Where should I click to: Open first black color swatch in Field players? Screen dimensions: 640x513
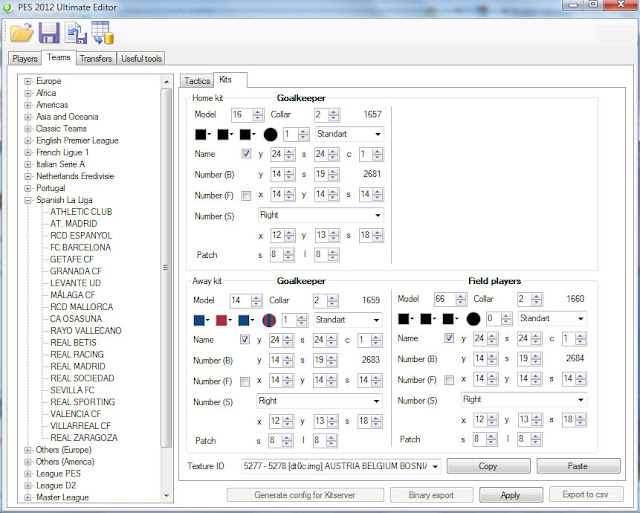pyautogui.click(x=406, y=319)
